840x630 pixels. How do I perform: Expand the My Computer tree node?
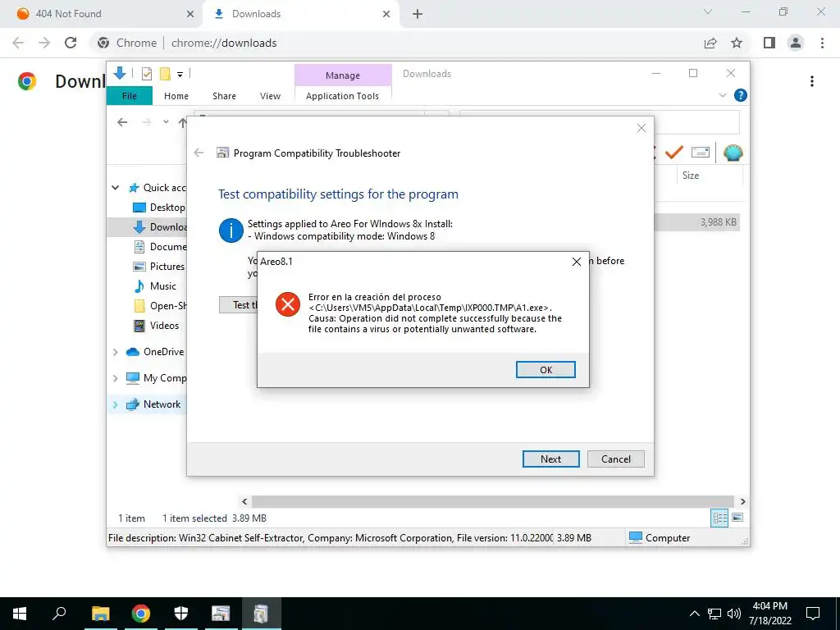click(115, 378)
